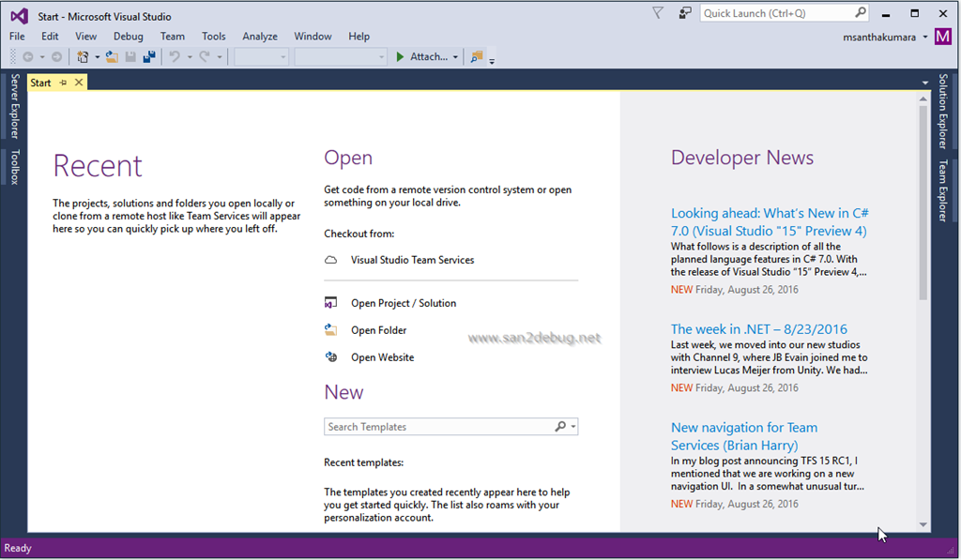
Task: Click the Navigate Forward arrow icon
Action: (x=56, y=57)
